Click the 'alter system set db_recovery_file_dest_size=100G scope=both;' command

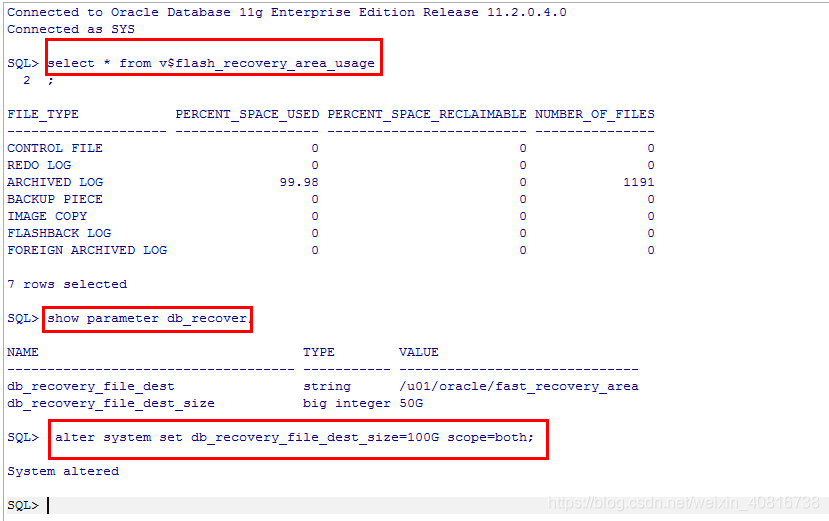tap(294, 437)
